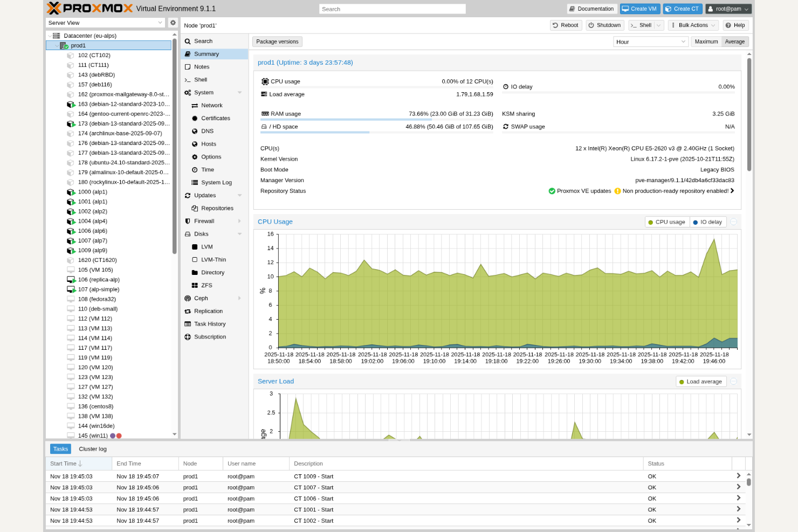Viewport: 798px width, 532px height.
Task: Click the Time clock icon
Action: coord(195,170)
